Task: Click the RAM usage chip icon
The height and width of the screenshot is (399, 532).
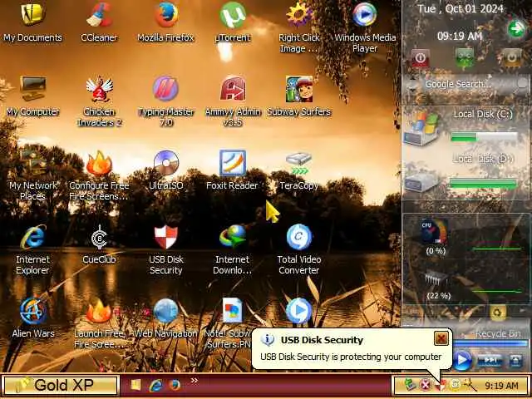Action: [436, 279]
